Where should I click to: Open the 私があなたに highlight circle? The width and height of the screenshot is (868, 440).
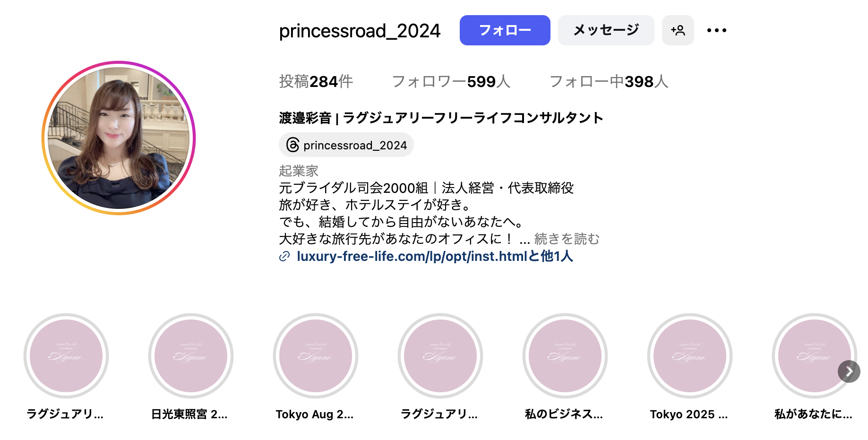pos(810,356)
